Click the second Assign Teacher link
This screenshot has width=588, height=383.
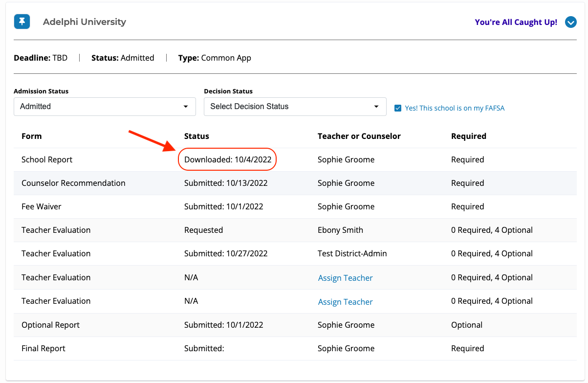[345, 302]
